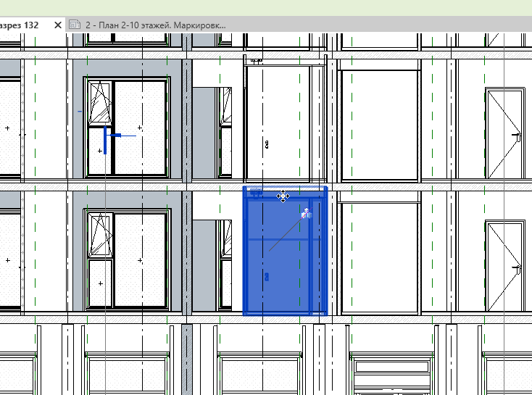This screenshot has width=532, height=395.
Task: Select the large lower-floor opening right of the highlighted panel
Action: click(x=380, y=258)
